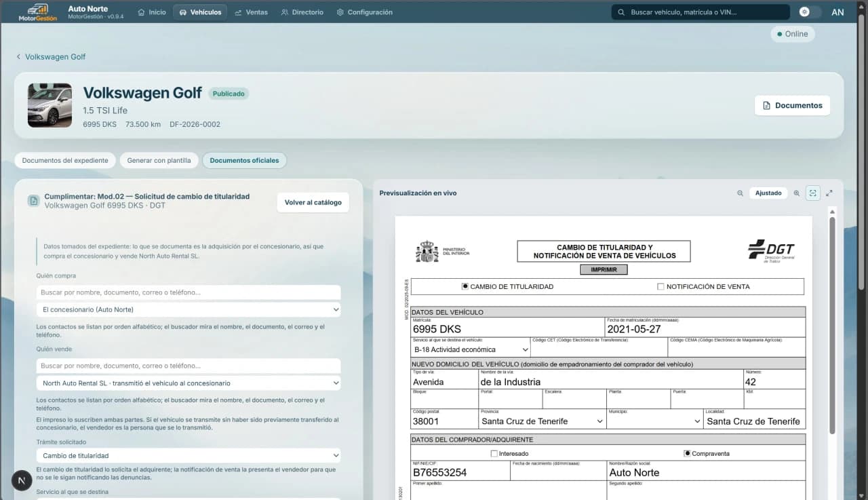Open the buyer dropdown showing El concesionario
The width and height of the screenshot is (868, 500).
pos(189,309)
